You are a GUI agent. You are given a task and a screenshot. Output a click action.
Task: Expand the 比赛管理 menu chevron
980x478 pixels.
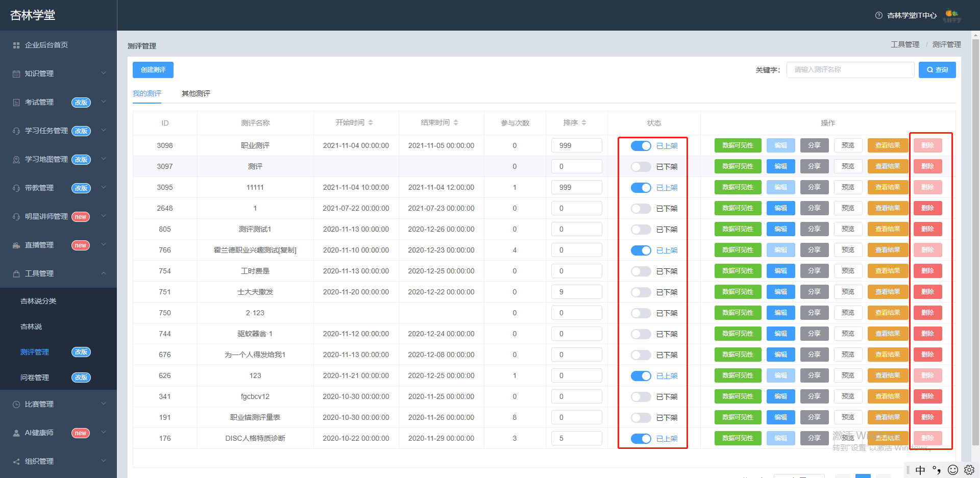[104, 404]
